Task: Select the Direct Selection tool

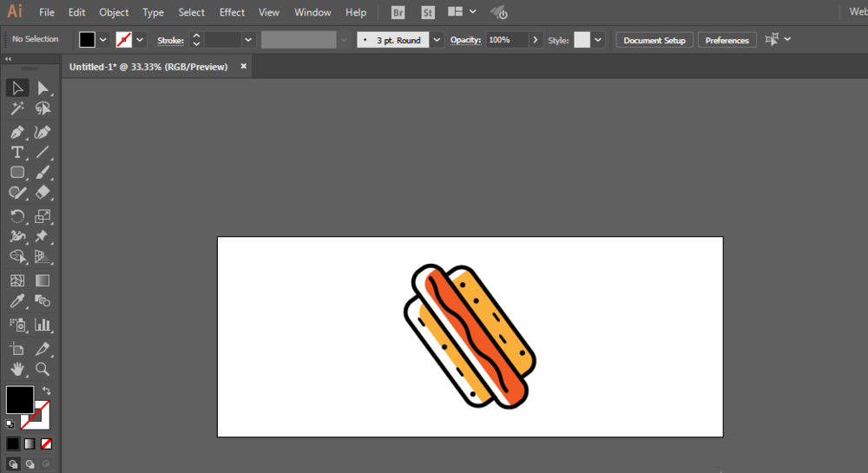Action: [43, 88]
